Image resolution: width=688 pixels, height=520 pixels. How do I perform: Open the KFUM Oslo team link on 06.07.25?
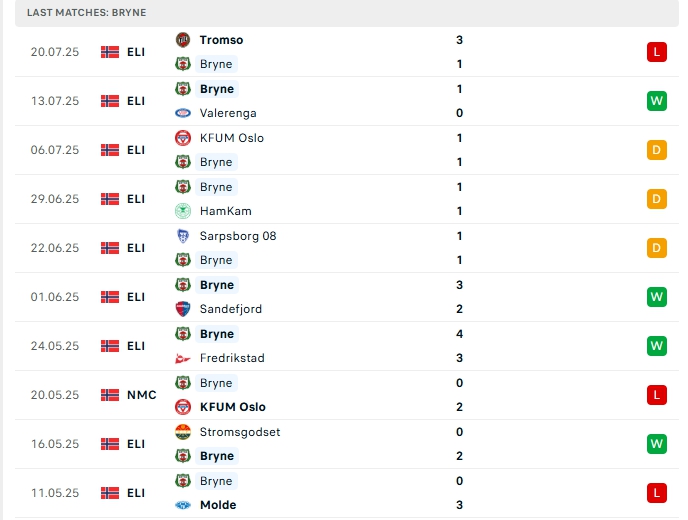[231, 138]
